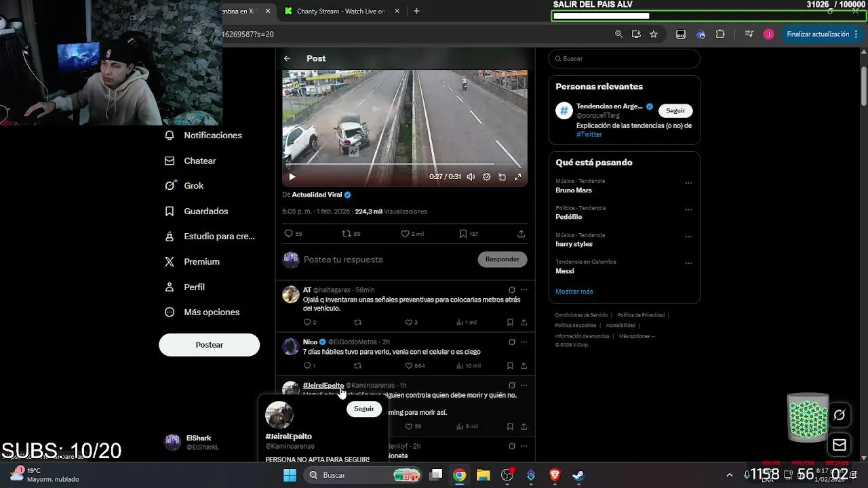Open Chatear in sidebar

click(x=191, y=161)
